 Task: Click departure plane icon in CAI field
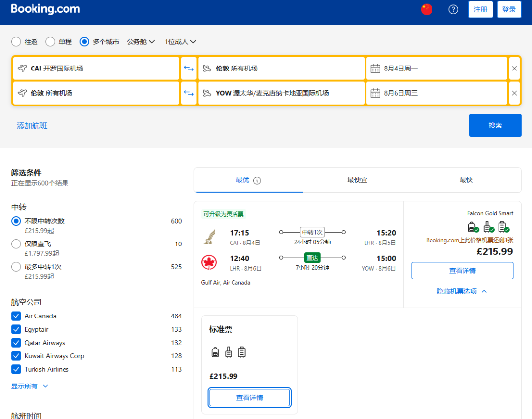pyautogui.click(x=22, y=68)
